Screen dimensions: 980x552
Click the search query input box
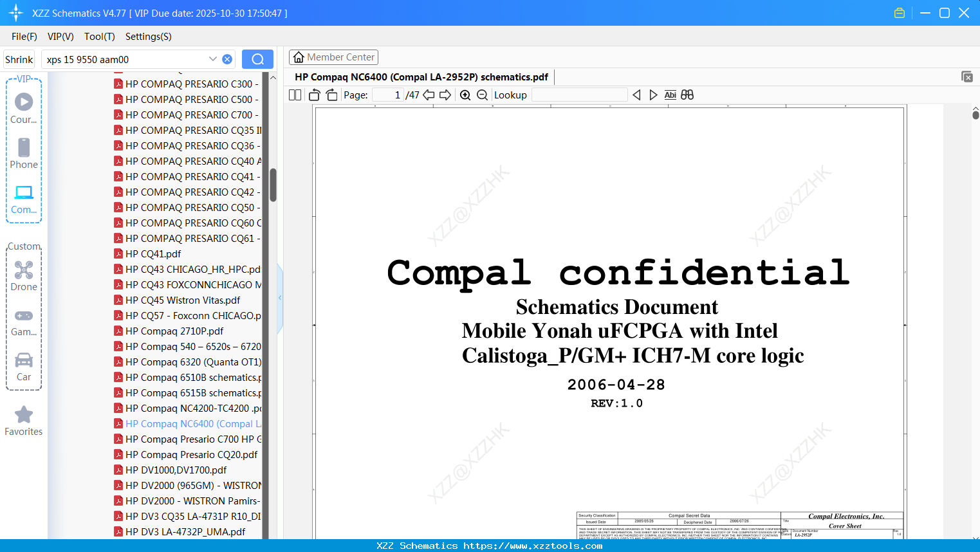126,59
